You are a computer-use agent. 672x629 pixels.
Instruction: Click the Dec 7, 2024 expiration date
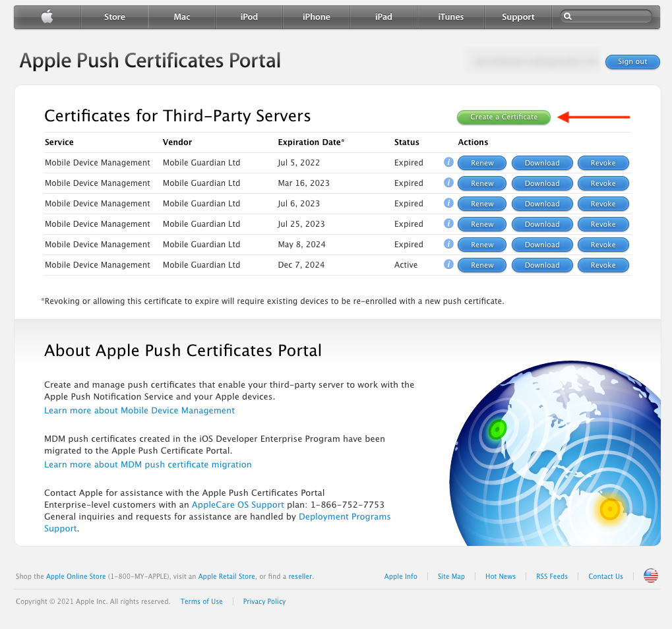coord(301,265)
